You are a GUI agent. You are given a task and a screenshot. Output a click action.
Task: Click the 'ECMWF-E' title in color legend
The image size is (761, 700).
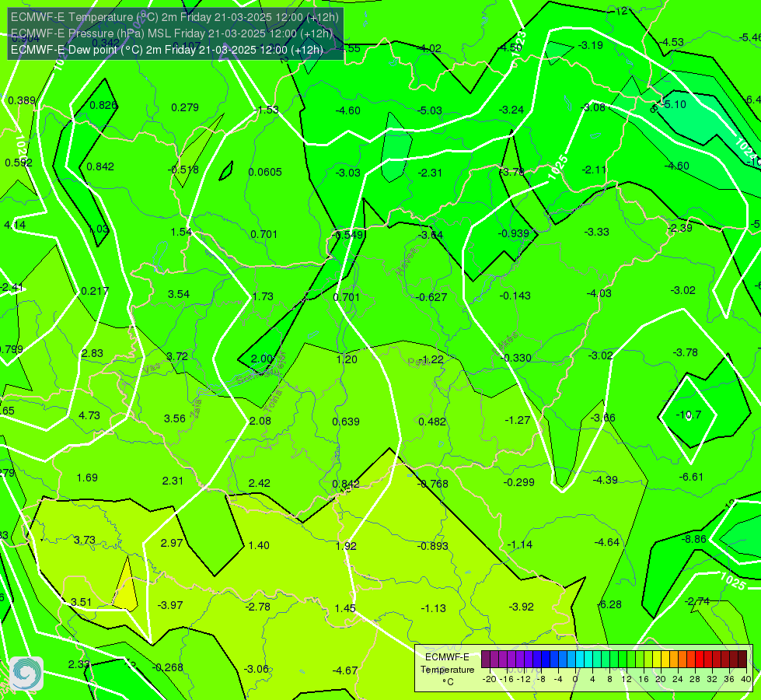point(447,657)
